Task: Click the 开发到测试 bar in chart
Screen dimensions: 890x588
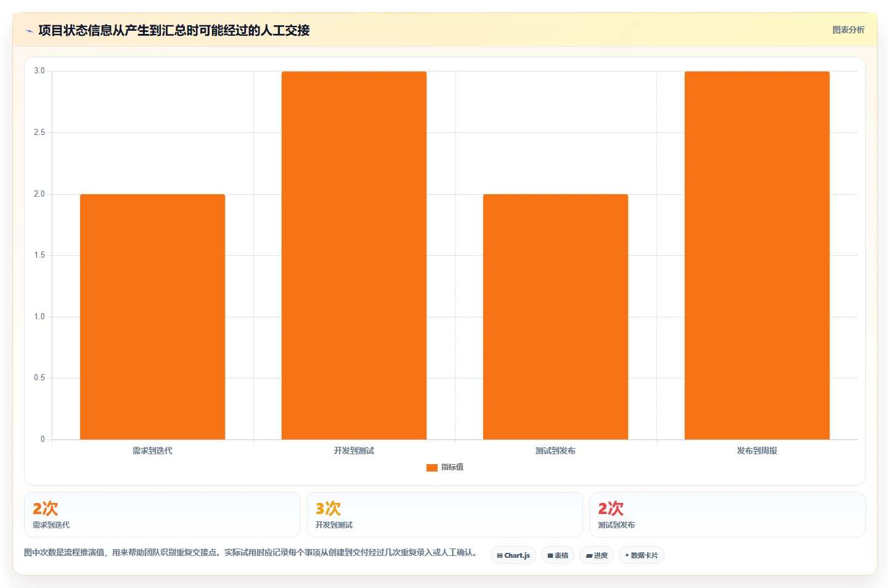Action: [x=354, y=255]
